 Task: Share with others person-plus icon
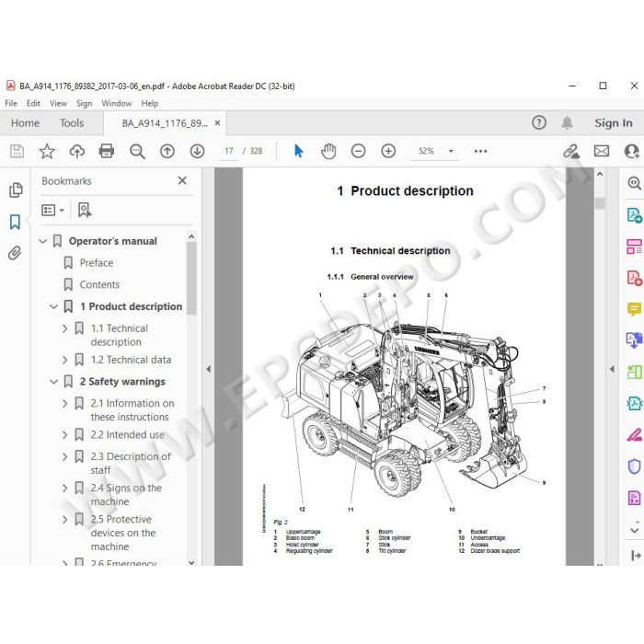[632, 151]
